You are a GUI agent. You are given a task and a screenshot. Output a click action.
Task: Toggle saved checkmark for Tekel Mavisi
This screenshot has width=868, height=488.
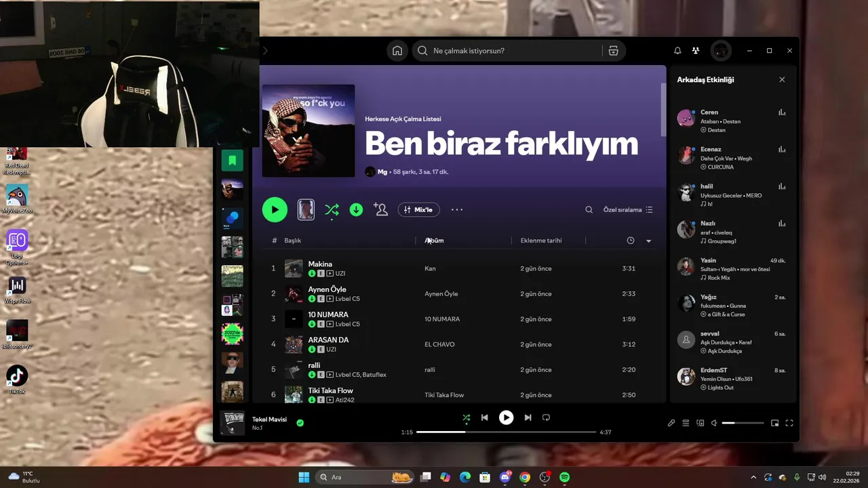(300, 423)
